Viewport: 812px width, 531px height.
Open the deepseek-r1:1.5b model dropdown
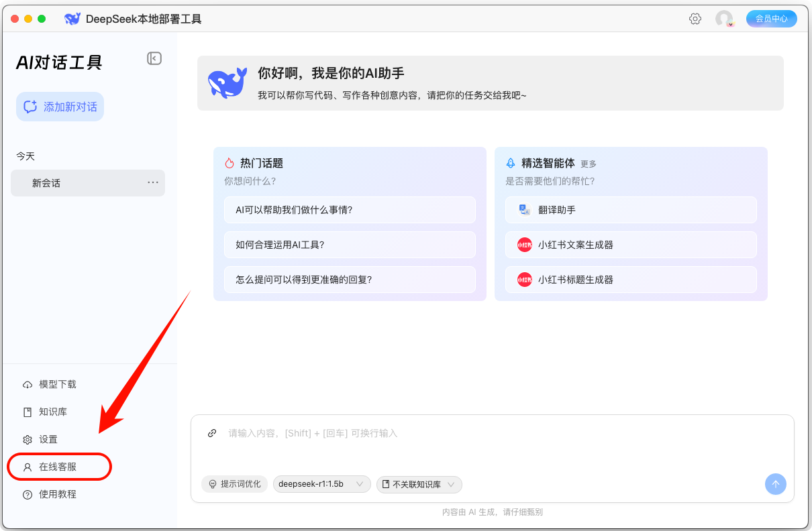(322, 484)
